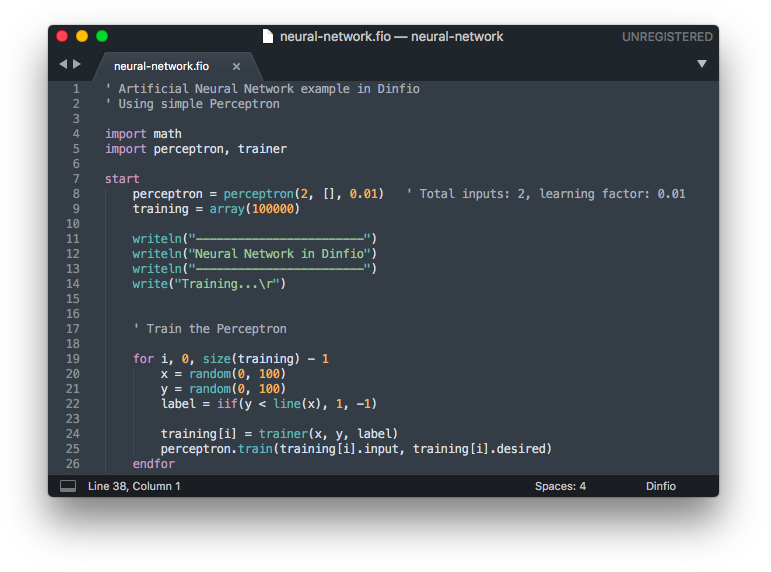Click the green zoom window button
771x572 pixels.
[x=102, y=36]
